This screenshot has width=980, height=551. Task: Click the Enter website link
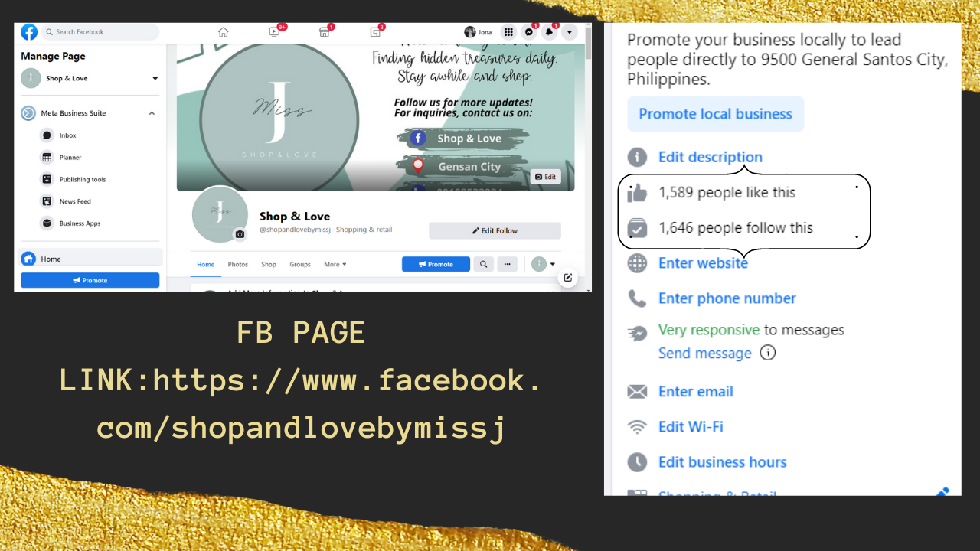704,263
